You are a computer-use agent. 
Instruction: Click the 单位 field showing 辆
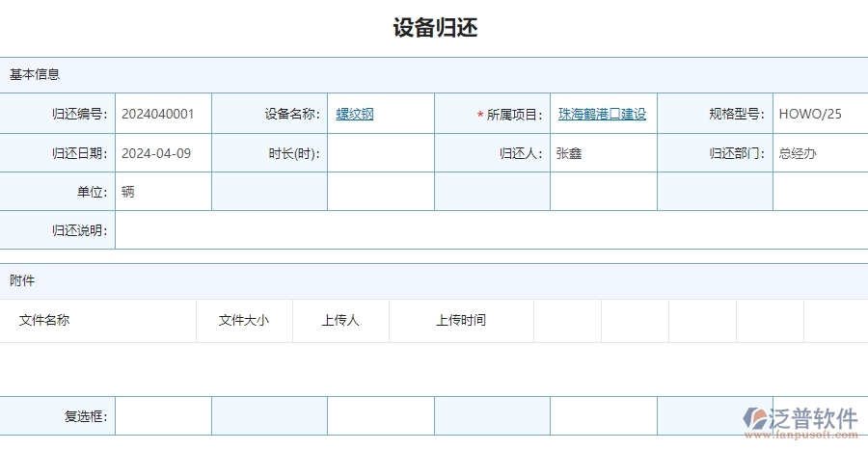click(162, 192)
